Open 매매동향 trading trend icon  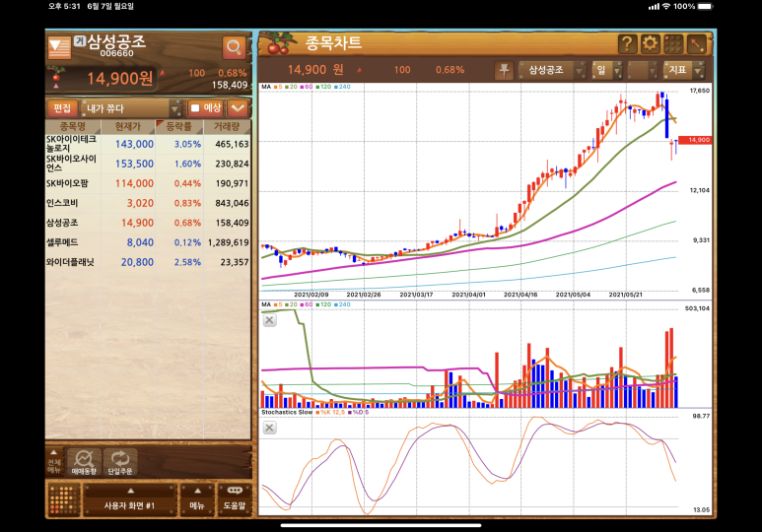click(84, 461)
